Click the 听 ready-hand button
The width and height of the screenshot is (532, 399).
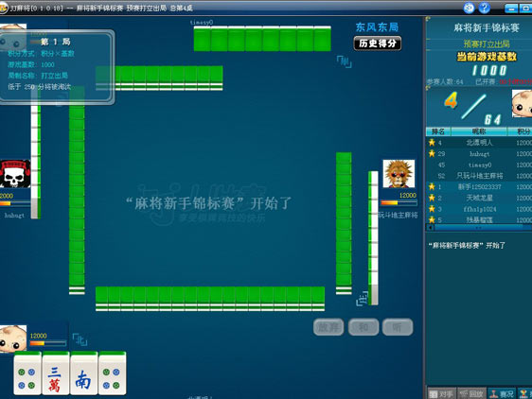398,327
